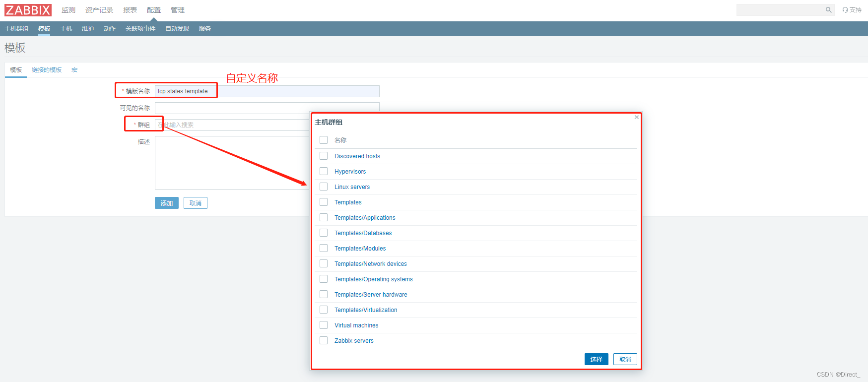Viewport: 868px width, 382px height.
Task: Click the popup 取消 button
Action: [625, 359]
